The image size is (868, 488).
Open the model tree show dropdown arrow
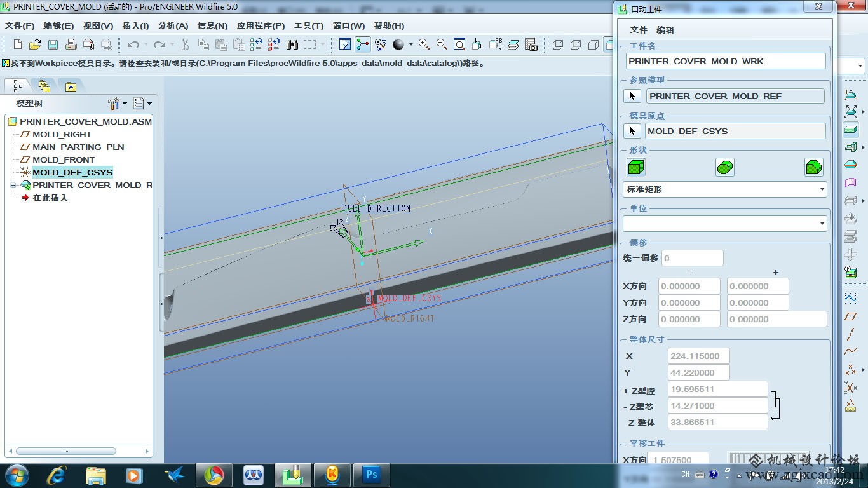click(x=149, y=104)
